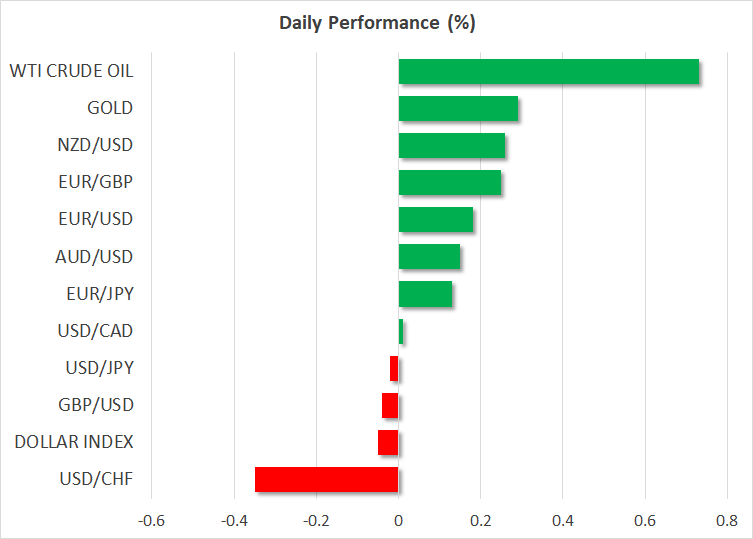The height and width of the screenshot is (539, 753).
Task: Select the DOLLAR INDEX category label
Action: [72, 442]
